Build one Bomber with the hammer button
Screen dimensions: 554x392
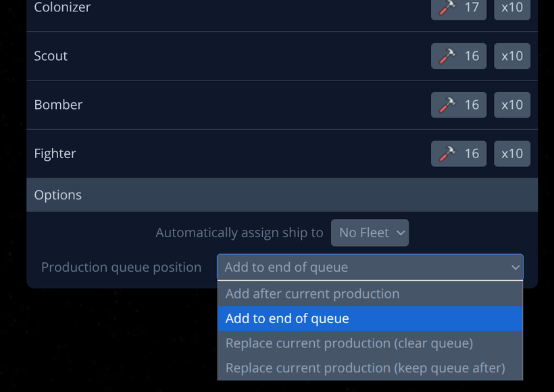tap(459, 105)
